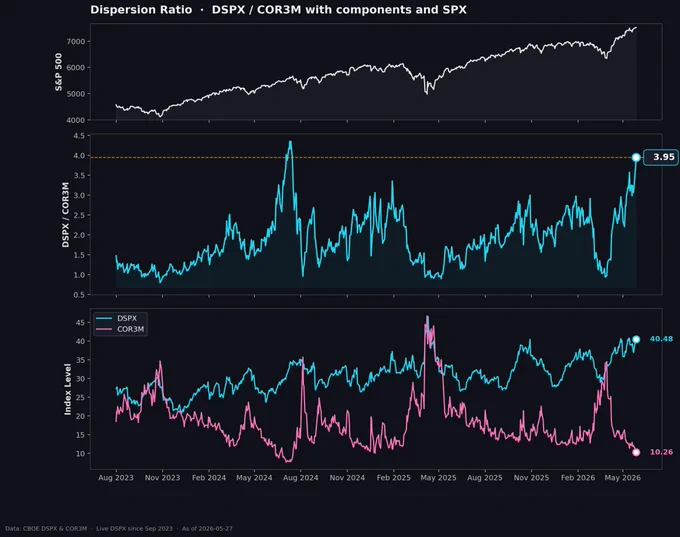Click the pink COR3M legend line swatch
Screen dimensions: 680x537
(x=104, y=329)
